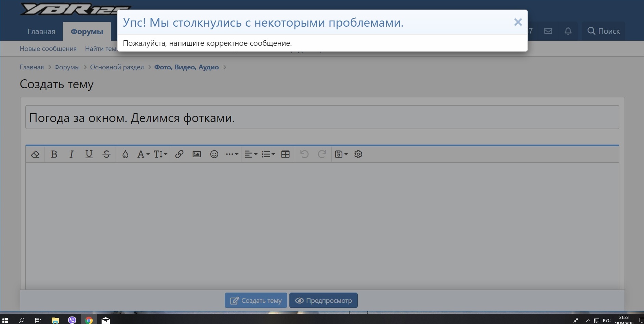Screen dimensions: 644x324
Task: Toggle underline text formatting
Action: tap(89, 154)
